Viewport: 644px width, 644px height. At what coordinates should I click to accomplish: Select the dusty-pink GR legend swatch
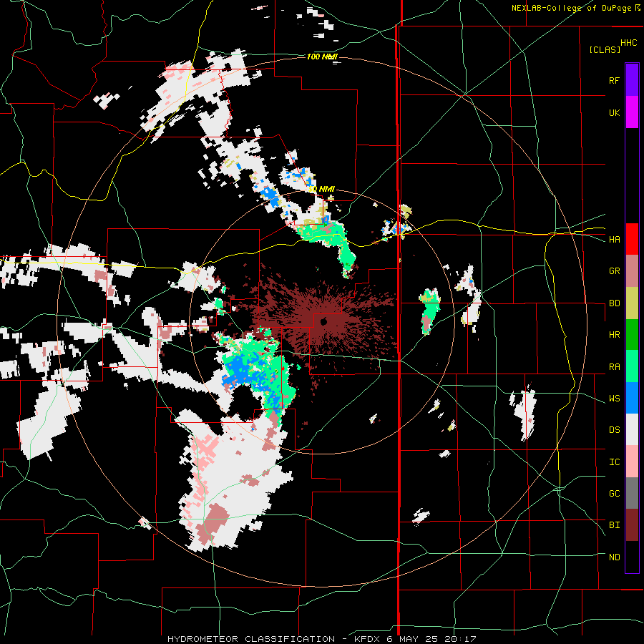click(x=632, y=271)
